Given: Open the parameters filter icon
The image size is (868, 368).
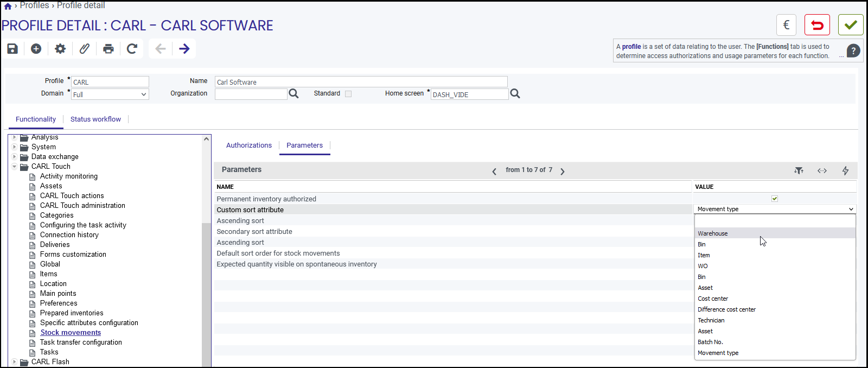Looking at the screenshot, I should click(799, 170).
